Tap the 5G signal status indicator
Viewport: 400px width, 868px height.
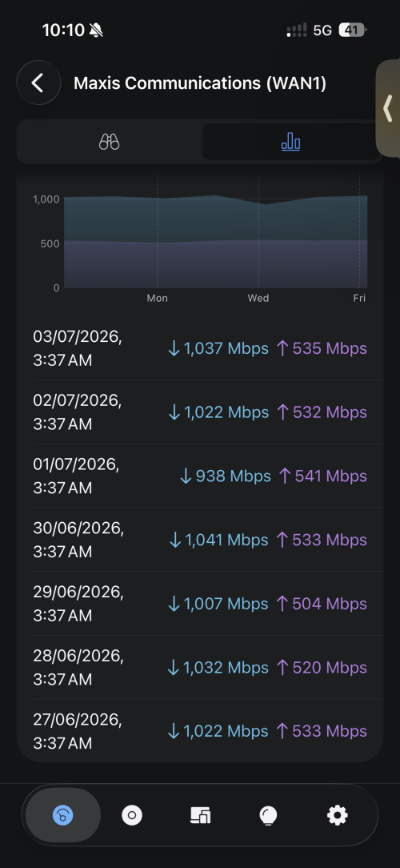[x=322, y=30]
